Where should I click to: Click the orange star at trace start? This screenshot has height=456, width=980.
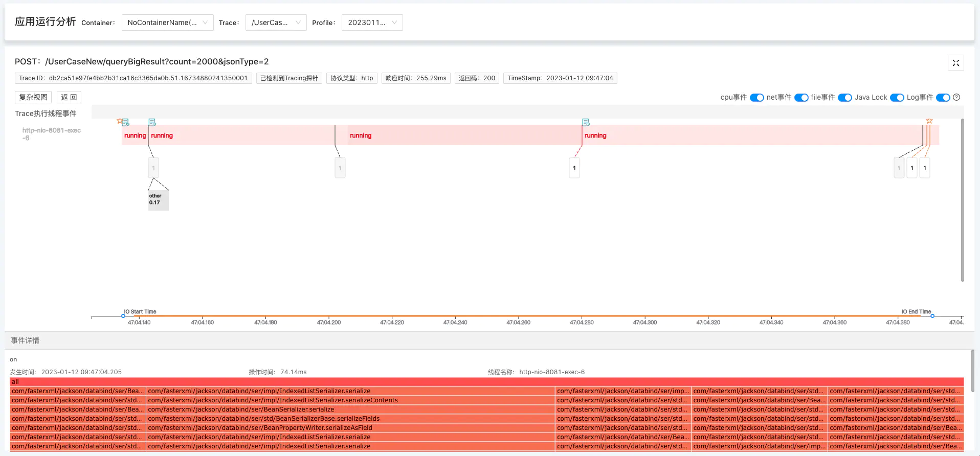(x=119, y=121)
